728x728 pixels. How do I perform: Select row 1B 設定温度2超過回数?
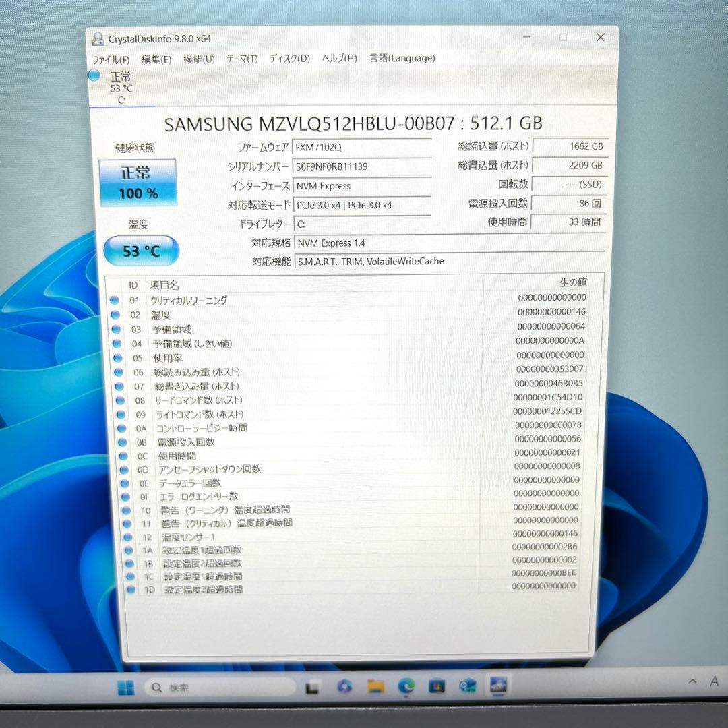click(x=351, y=562)
